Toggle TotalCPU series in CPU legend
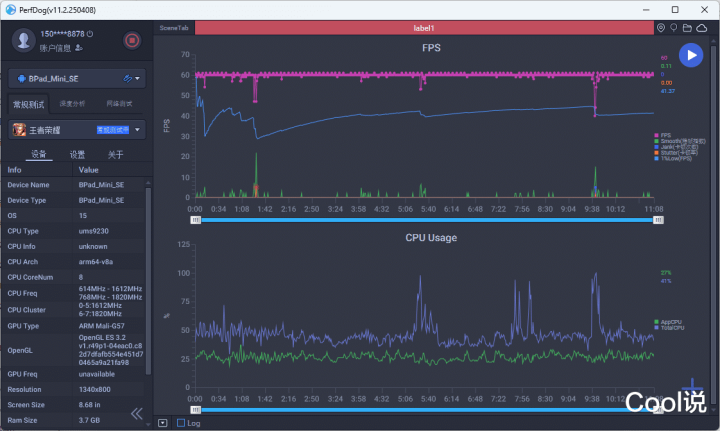 point(669,328)
